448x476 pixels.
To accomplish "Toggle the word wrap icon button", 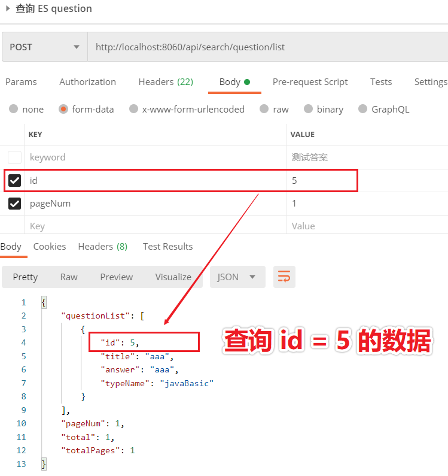I will [x=284, y=277].
